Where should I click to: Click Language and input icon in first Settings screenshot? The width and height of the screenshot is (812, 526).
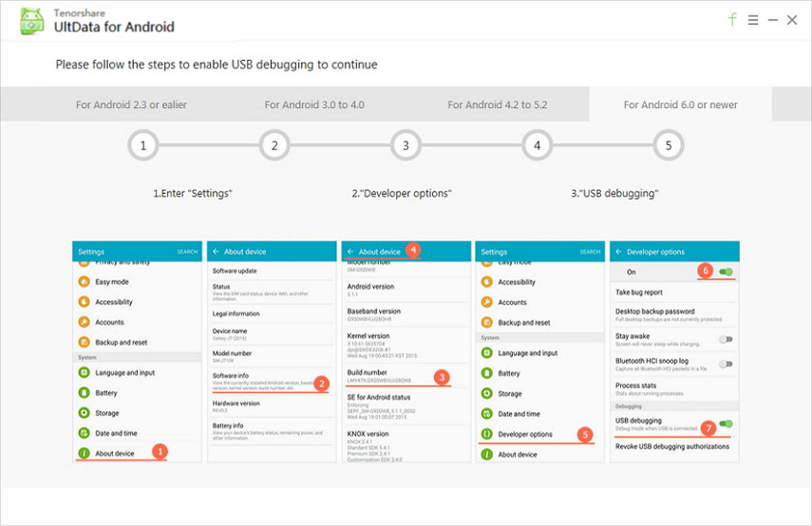(x=84, y=372)
